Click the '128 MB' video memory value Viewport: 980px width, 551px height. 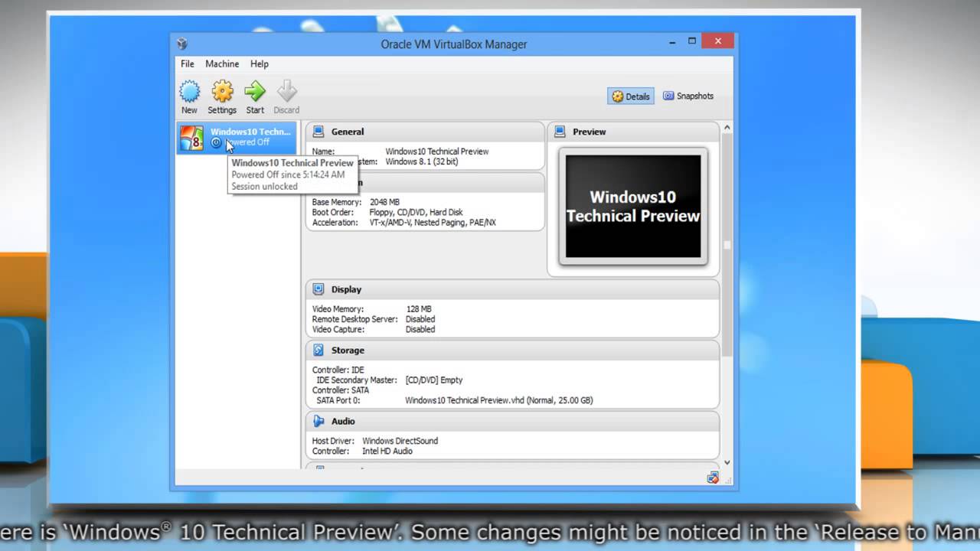pos(419,309)
